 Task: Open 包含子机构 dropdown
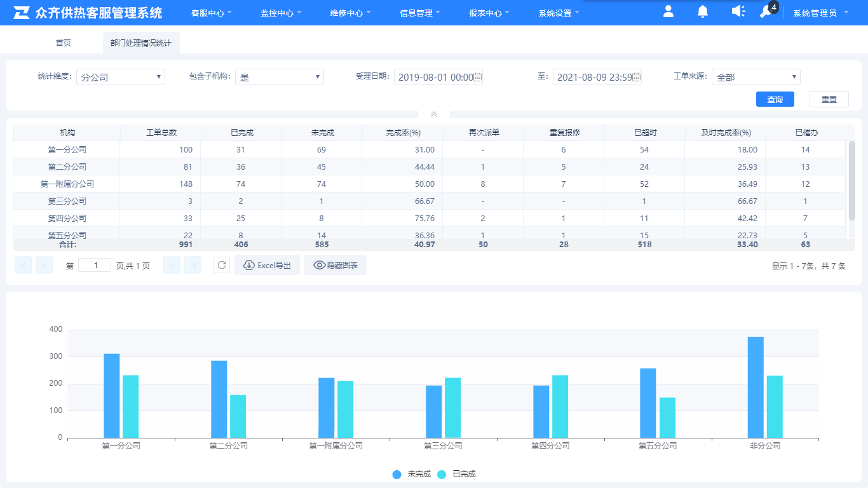280,77
